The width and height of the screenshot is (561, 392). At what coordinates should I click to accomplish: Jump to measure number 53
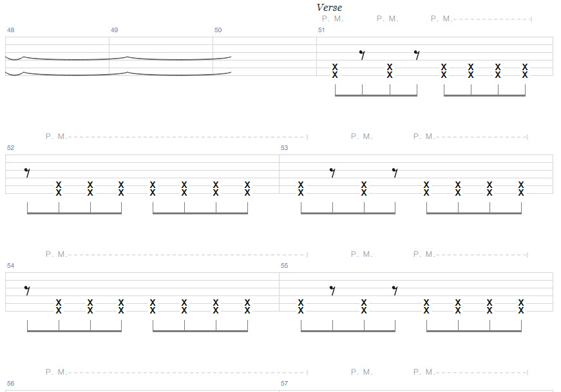[x=284, y=148]
